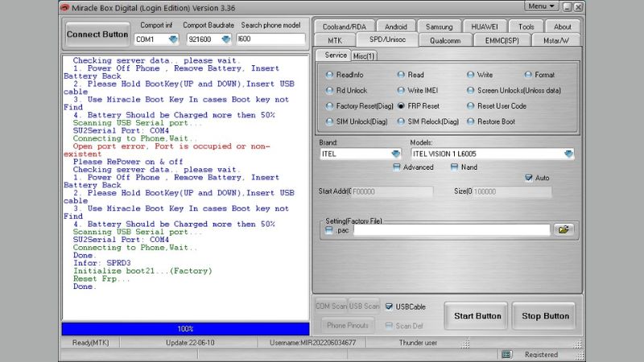This screenshot has width=644, height=362.
Task: Click the folder browse icon for .pac file
Action: 563,229
